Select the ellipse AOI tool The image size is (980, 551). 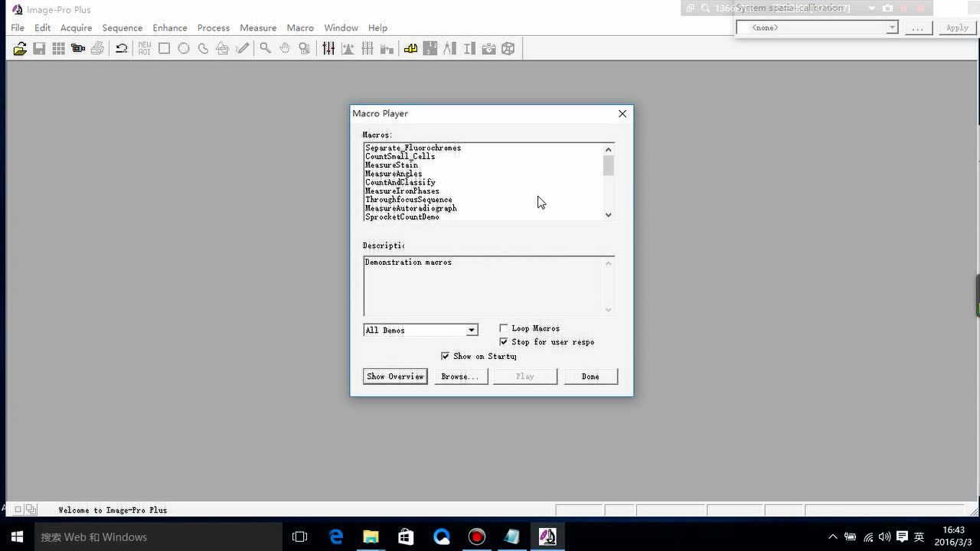(184, 49)
